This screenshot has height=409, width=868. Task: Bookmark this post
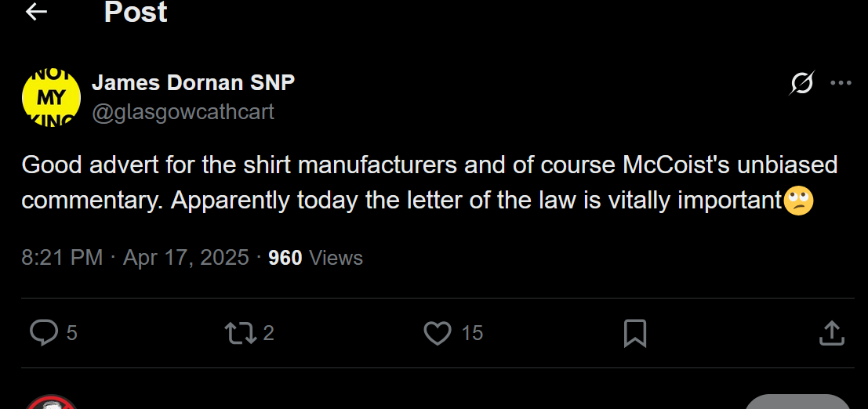pos(635,334)
